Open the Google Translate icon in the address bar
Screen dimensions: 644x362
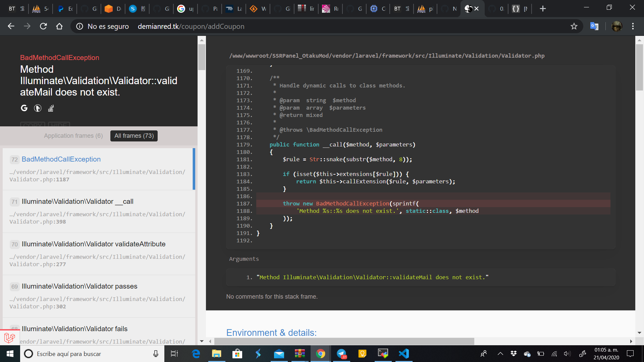594,26
